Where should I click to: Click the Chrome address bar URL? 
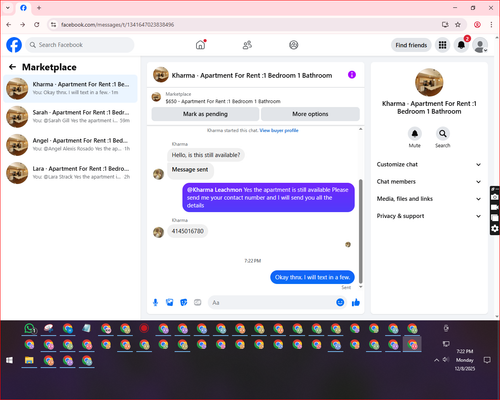click(x=117, y=25)
